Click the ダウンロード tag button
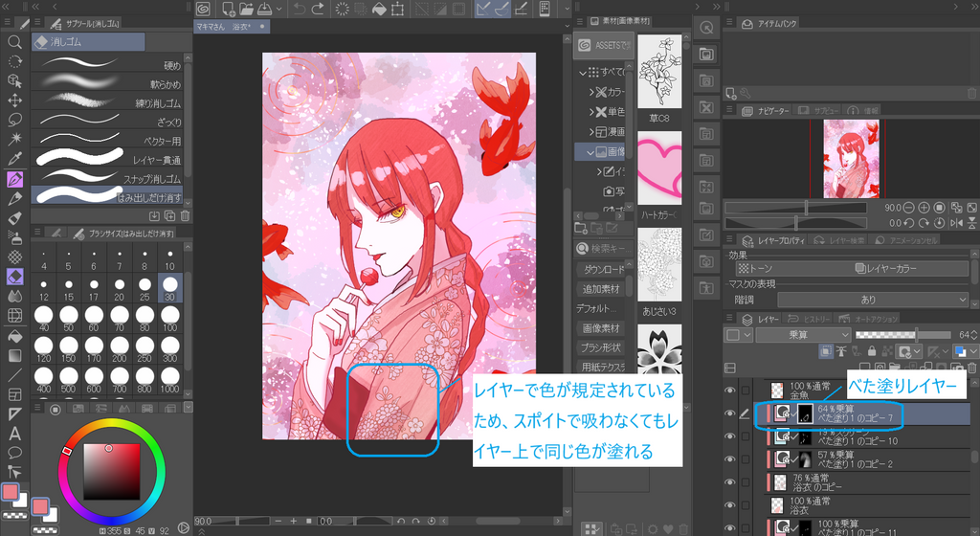The height and width of the screenshot is (536, 980). [x=601, y=269]
